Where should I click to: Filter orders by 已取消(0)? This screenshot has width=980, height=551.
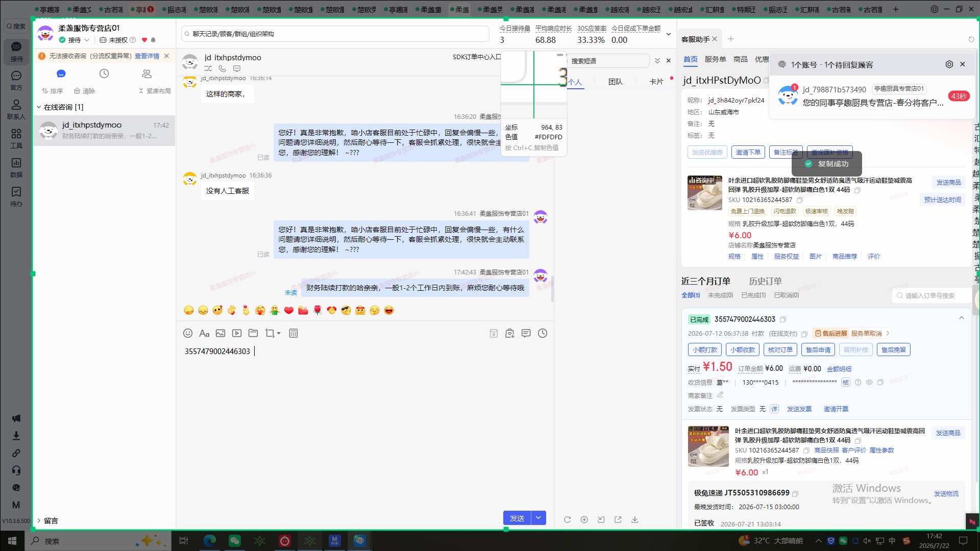[787, 295]
